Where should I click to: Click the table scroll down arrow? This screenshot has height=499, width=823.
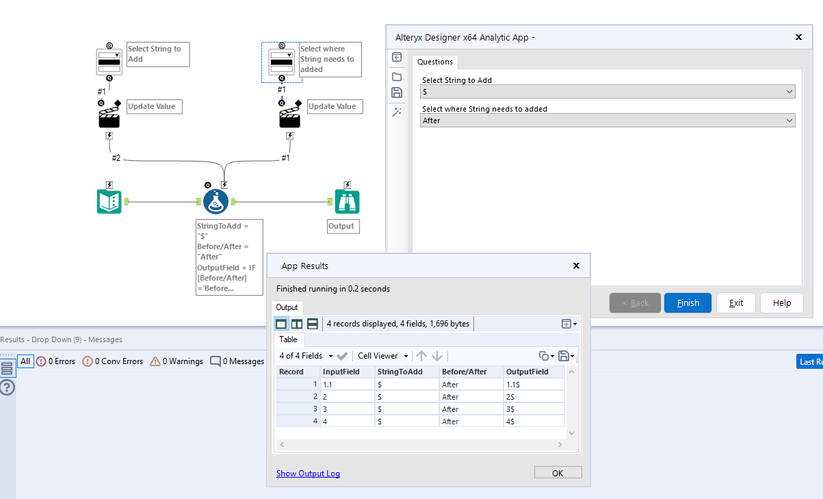pos(572,433)
